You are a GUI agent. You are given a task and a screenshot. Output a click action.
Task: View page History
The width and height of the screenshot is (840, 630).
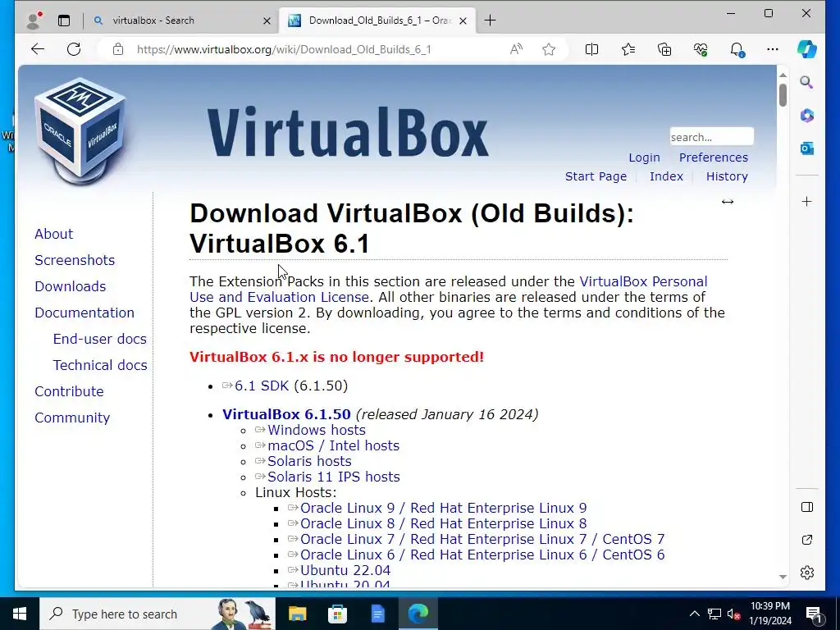point(727,176)
